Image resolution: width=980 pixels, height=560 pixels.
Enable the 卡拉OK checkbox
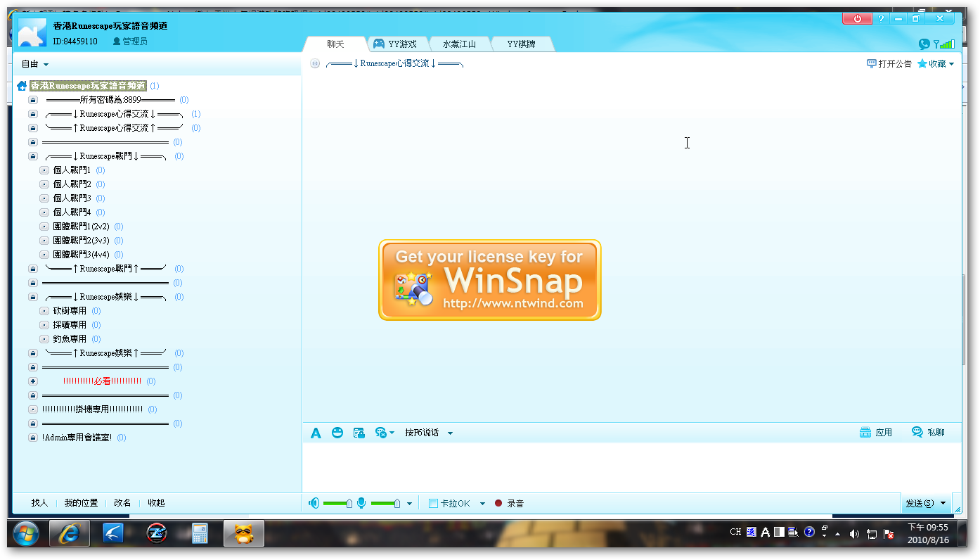434,504
